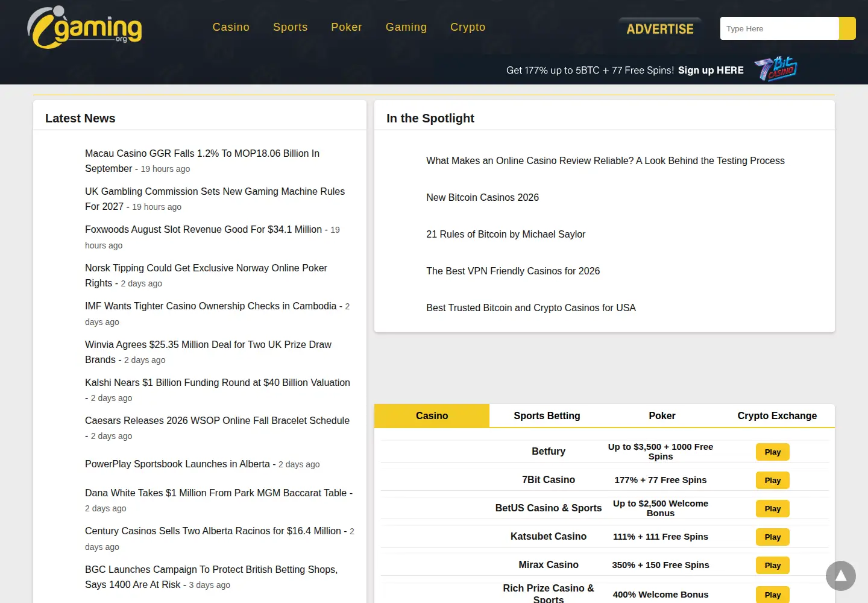
Task: Open 21 Rules of Bitcoin spotlight
Action: click(506, 234)
